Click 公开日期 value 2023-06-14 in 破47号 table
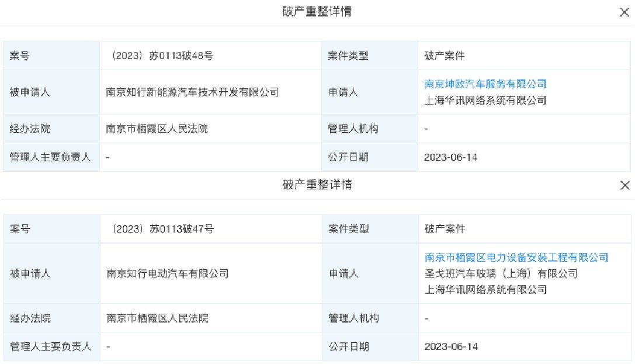This screenshot has height=364, width=635. 451,346
